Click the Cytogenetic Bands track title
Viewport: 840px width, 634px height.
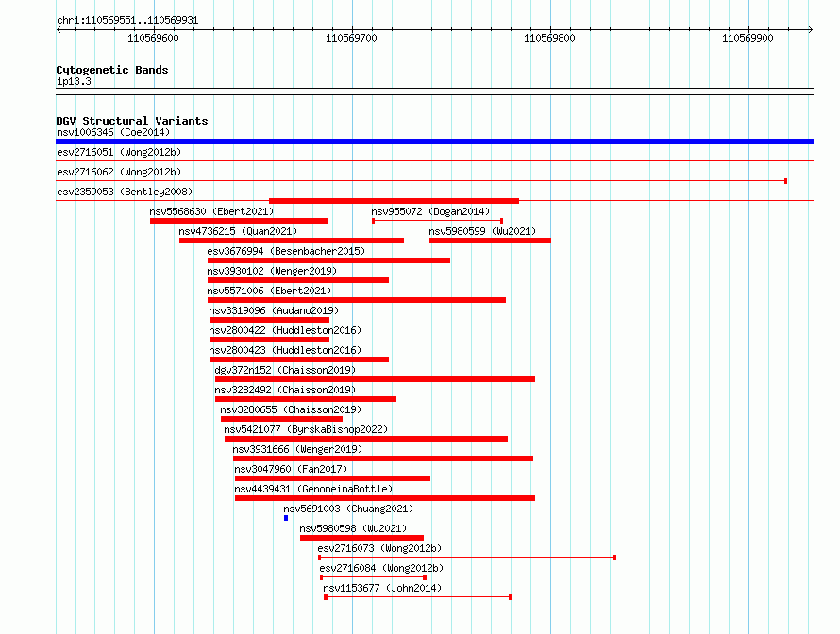click(112, 70)
